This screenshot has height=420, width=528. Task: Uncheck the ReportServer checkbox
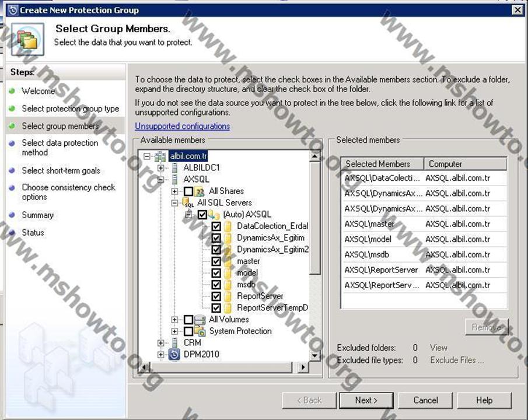click(216, 296)
